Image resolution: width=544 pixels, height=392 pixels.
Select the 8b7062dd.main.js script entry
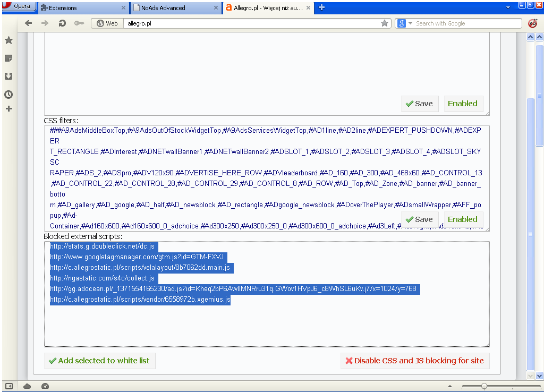coord(140,268)
